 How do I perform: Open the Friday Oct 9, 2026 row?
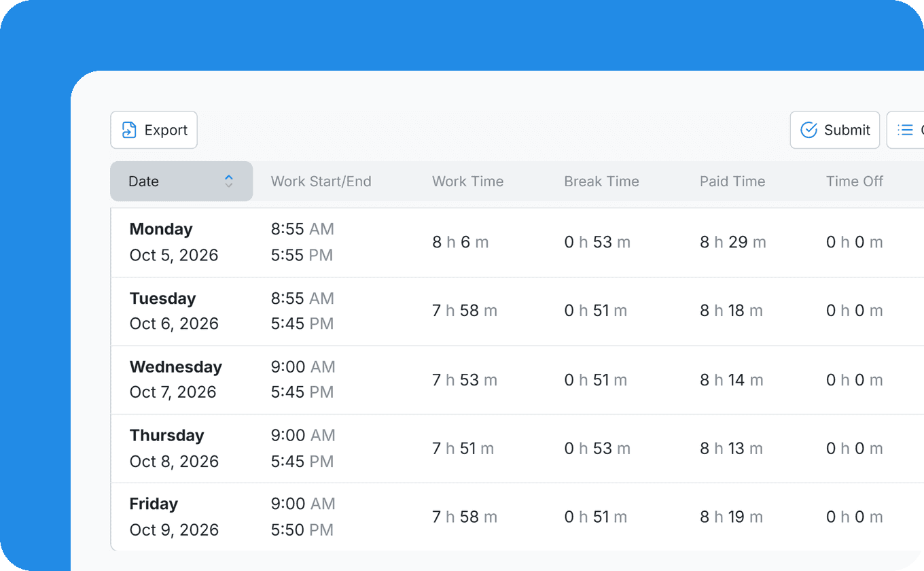(517, 517)
